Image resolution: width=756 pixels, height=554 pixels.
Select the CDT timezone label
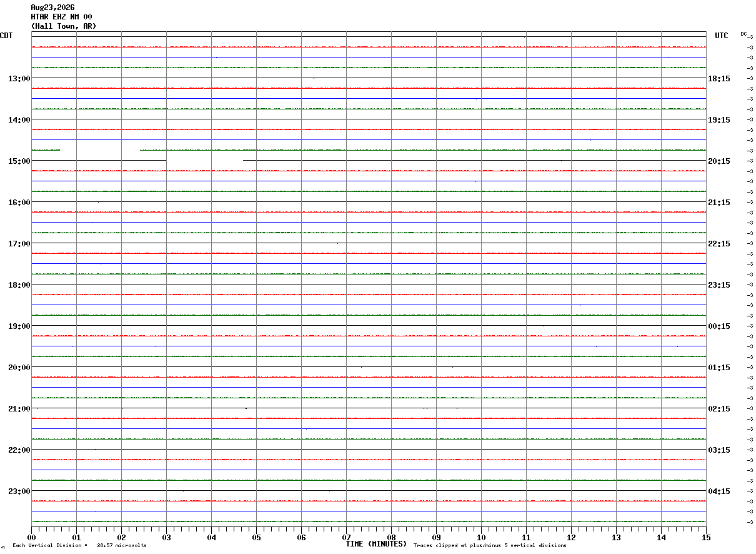click(x=6, y=36)
